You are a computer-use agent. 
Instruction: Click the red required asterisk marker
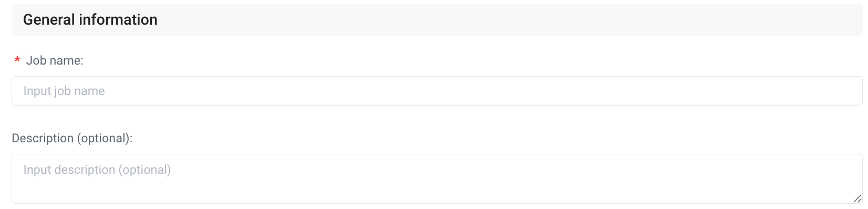coord(17,61)
